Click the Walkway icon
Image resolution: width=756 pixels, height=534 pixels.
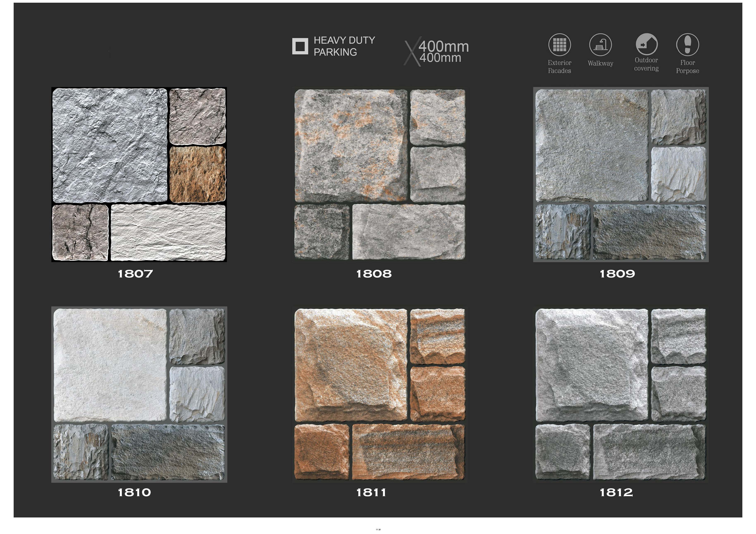(600, 45)
